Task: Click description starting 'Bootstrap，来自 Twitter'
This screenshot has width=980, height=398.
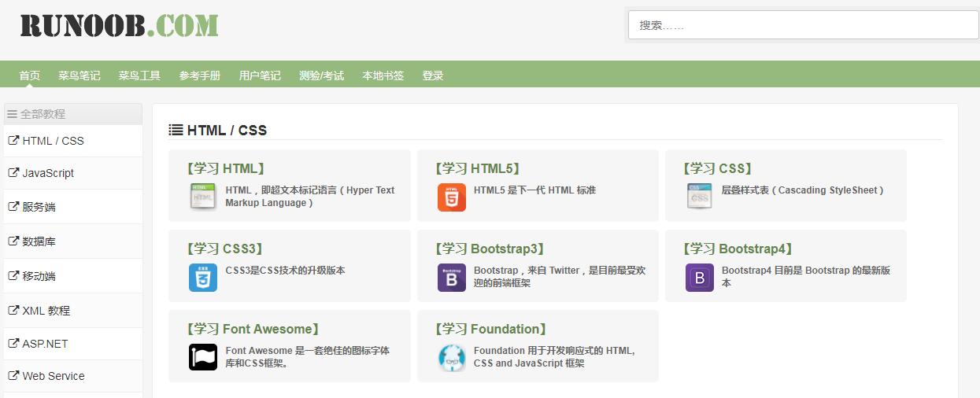Action: (560, 276)
